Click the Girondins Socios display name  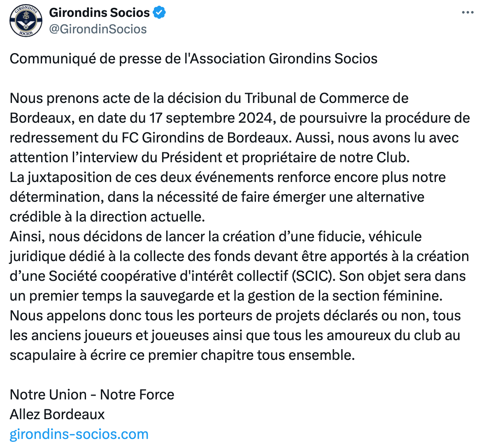[100, 13]
